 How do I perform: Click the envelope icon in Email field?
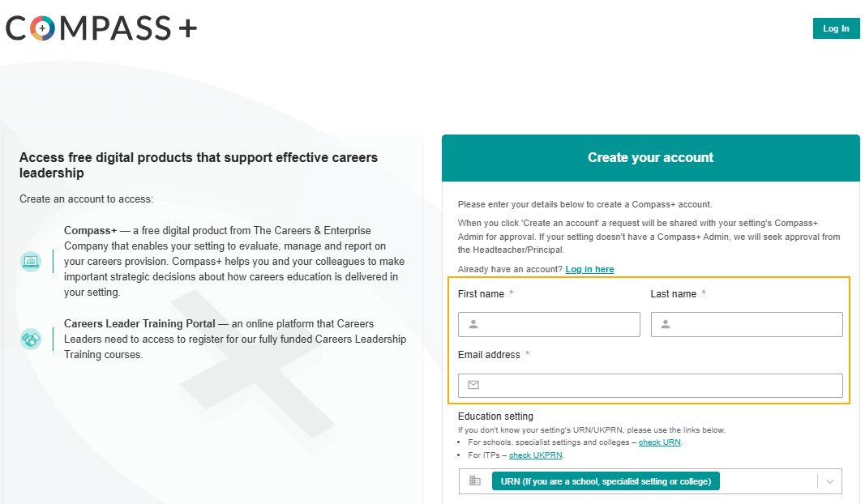click(x=473, y=385)
